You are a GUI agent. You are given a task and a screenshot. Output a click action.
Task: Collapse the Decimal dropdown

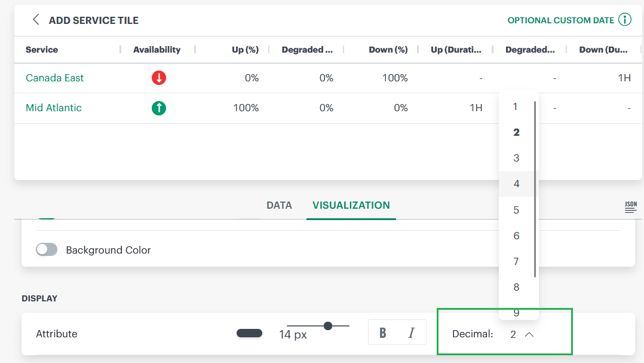tap(529, 334)
